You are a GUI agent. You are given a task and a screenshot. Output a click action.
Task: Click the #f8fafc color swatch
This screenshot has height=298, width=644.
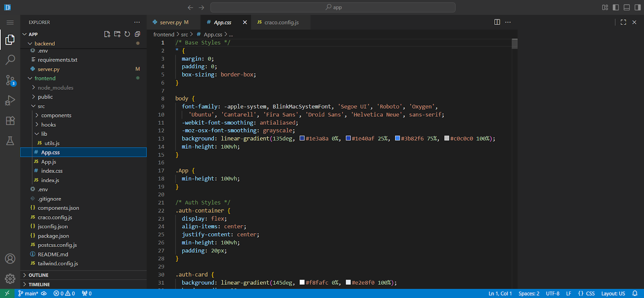point(302,282)
